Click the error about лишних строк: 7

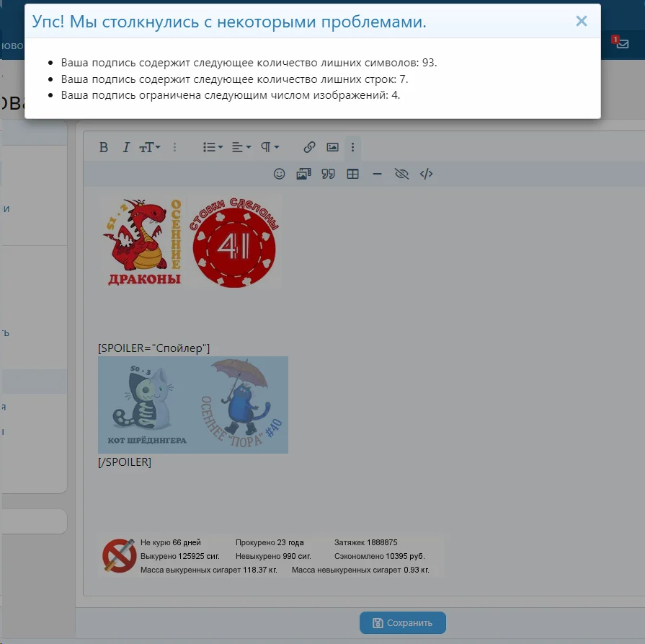pyautogui.click(x=234, y=79)
